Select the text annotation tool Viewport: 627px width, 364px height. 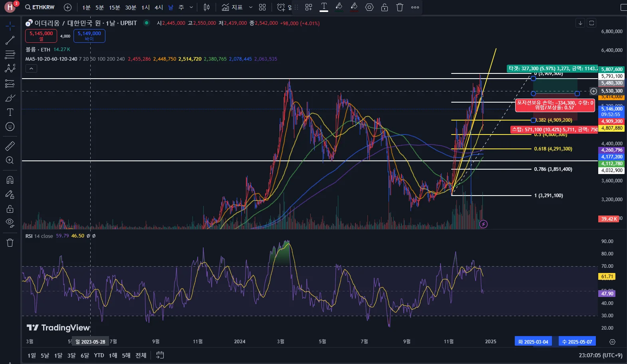pos(10,112)
